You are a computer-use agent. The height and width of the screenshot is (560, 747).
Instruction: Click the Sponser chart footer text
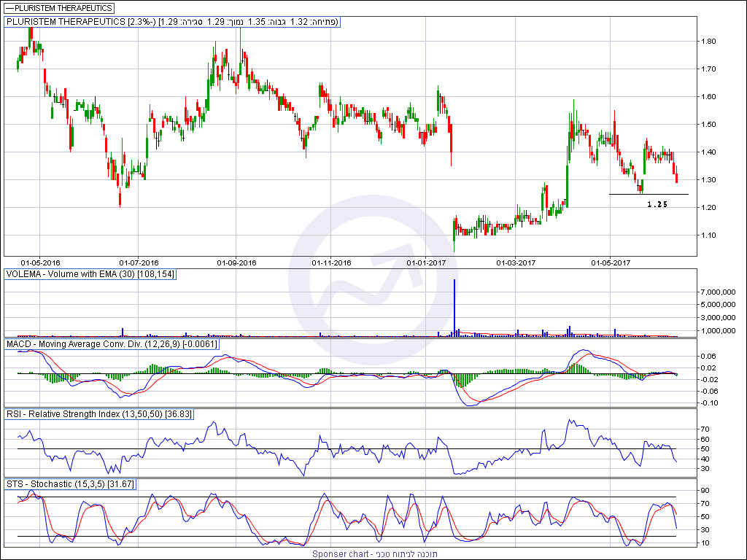pos(374,554)
